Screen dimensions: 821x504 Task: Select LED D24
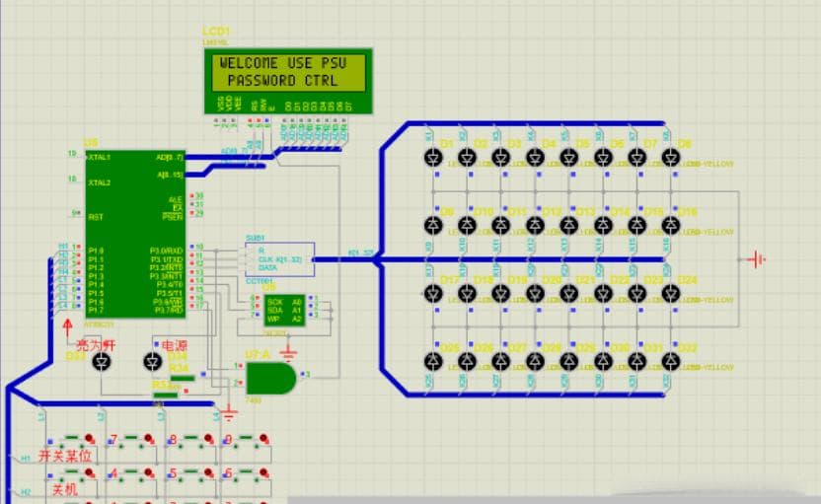pos(671,294)
